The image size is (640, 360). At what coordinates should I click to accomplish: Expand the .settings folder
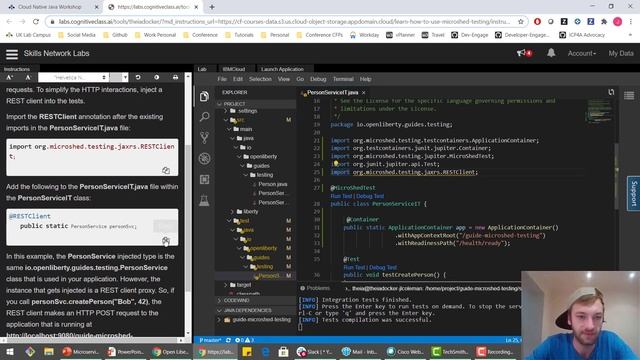[x=226, y=111]
